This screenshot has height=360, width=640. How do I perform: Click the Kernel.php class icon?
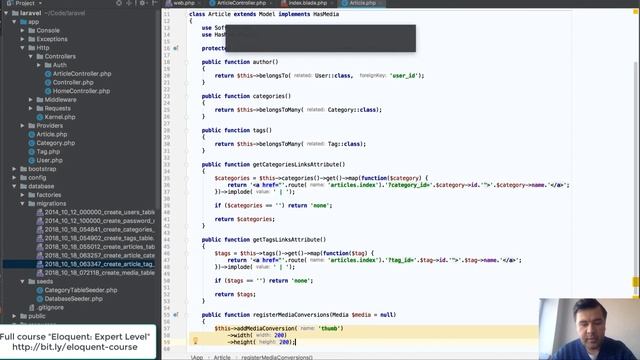(40, 117)
